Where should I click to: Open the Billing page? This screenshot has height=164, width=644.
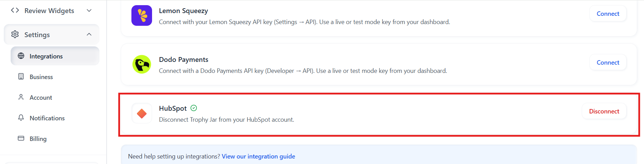point(55,139)
